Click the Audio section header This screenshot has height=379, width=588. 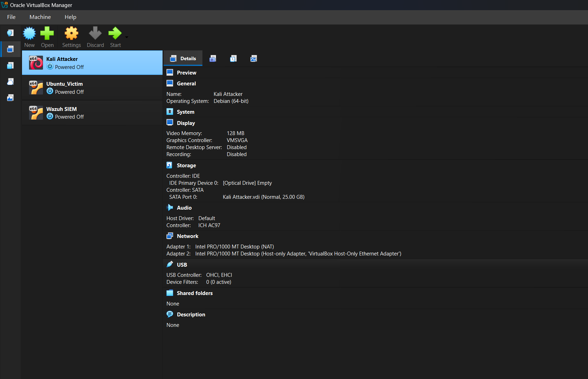click(184, 208)
